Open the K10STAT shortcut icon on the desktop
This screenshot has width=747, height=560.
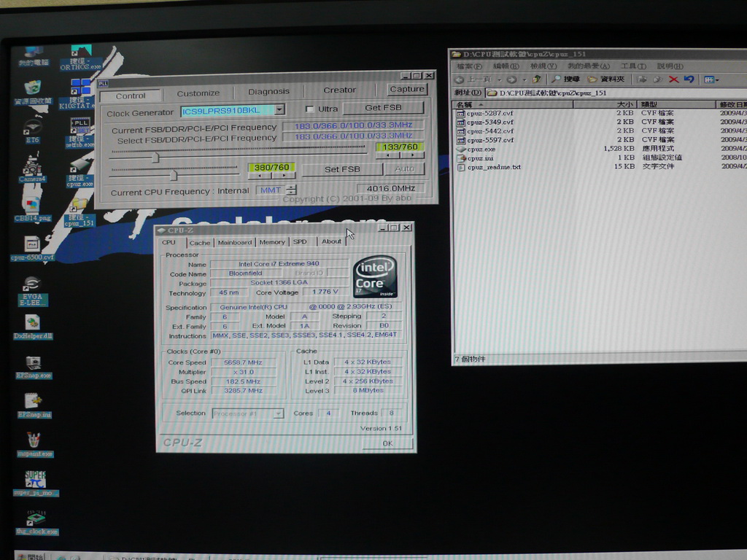pos(80,94)
